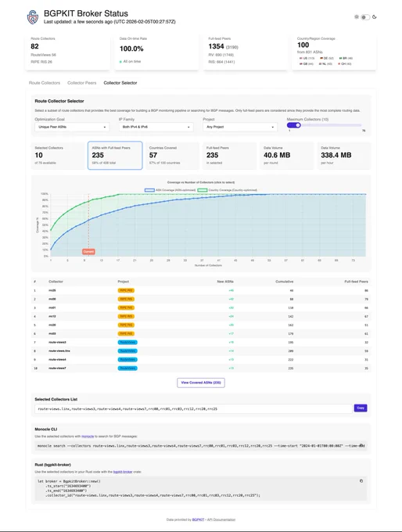Select the Collector Selector tab

[x=120, y=83]
